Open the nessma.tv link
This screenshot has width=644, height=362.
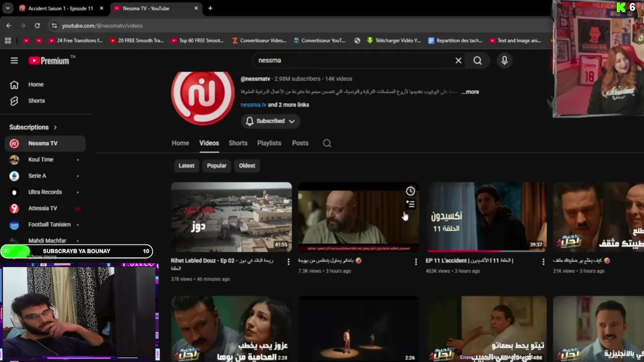tap(253, 105)
